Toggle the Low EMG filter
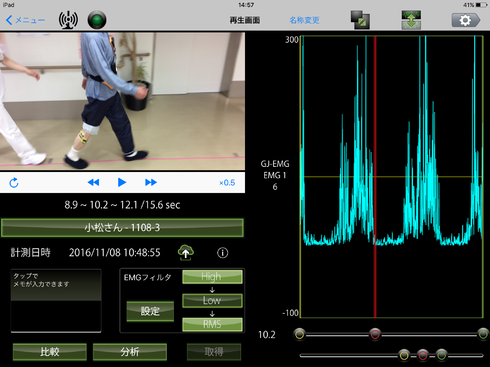The width and height of the screenshot is (490, 367). tap(212, 300)
